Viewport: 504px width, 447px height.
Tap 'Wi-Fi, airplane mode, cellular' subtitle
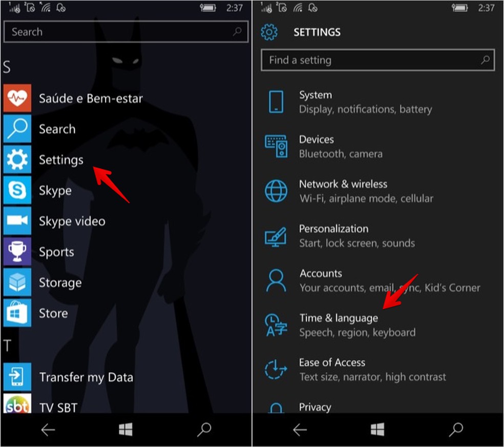(x=366, y=198)
